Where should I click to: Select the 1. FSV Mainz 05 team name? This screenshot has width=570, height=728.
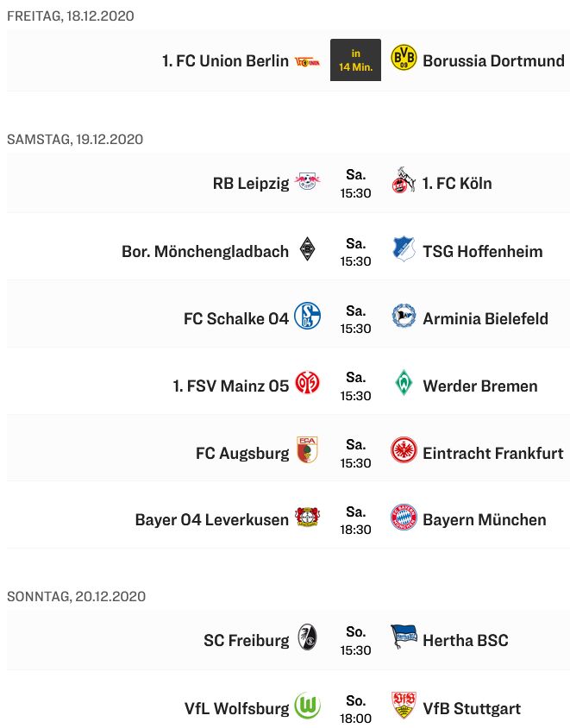[230, 386]
